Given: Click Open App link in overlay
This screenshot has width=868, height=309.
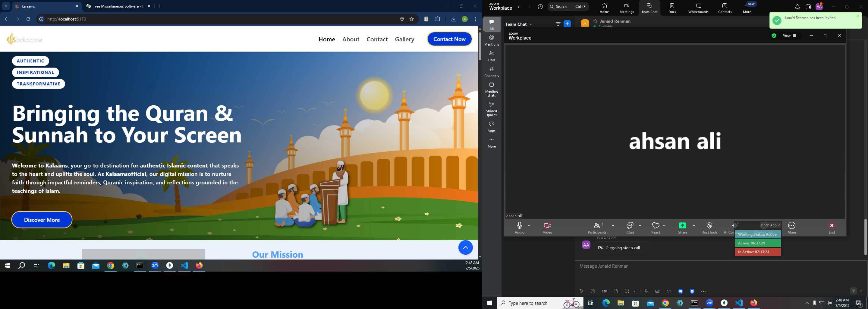Looking at the screenshot, I should pyautogui.click(x=770, y=225).
